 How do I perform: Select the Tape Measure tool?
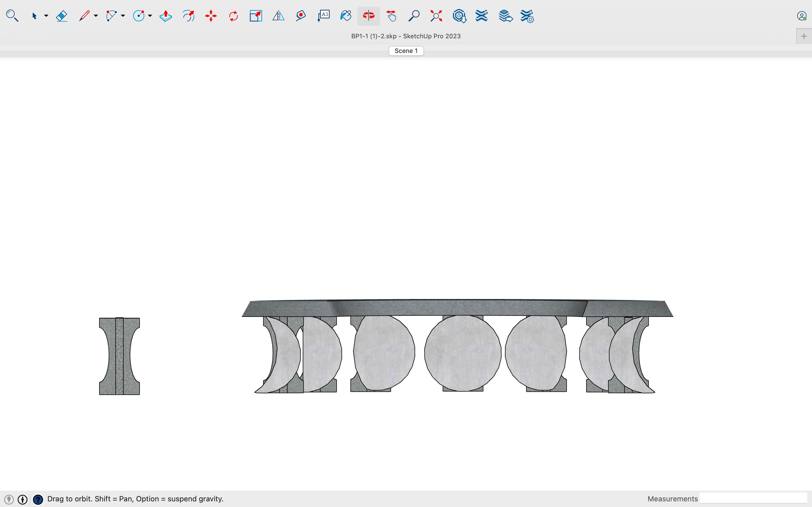click(301, 16)
